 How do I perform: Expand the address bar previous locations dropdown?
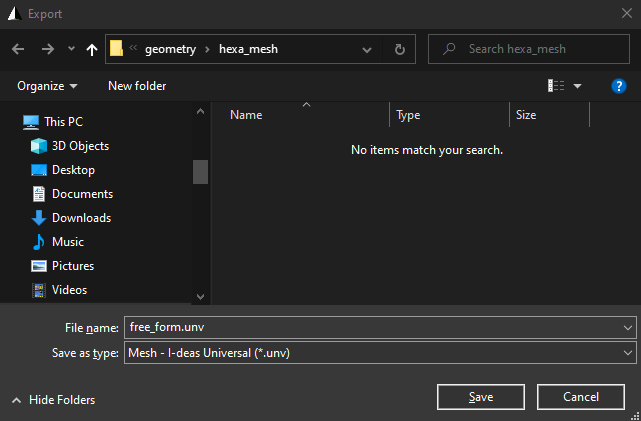click(x=368, y=49)
